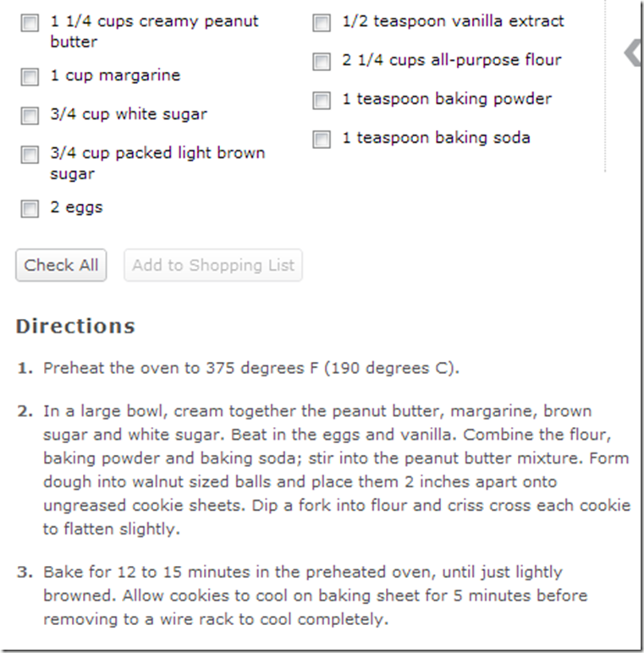Click the Add to Shopping List button
This screenshot has width=644, height=653.
pyautogui.click(x=212, y=266)
